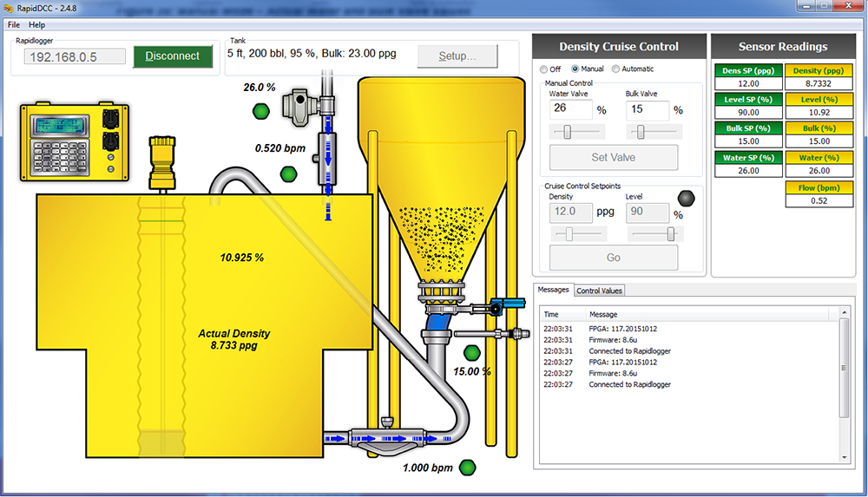Click the 22:03:27 Firmware: 8.6u message
Viewport: 868px width, 497px height.
coord(590,373)
